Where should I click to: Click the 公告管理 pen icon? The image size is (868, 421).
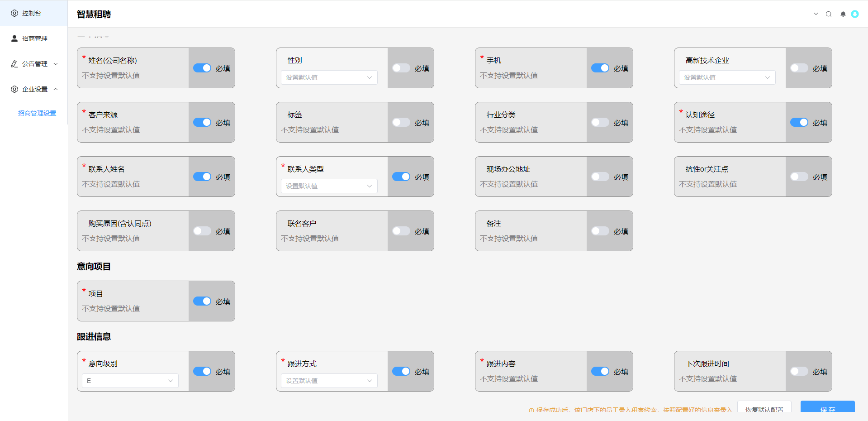pos(14,64)
